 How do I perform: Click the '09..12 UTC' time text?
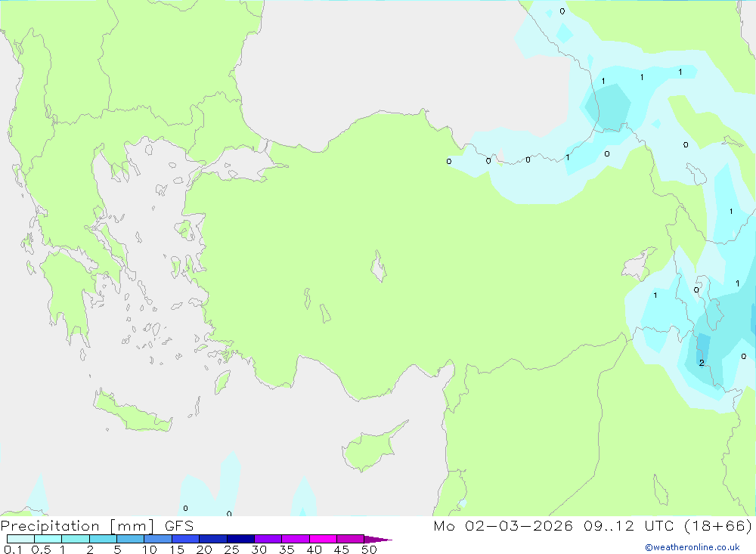628,526
